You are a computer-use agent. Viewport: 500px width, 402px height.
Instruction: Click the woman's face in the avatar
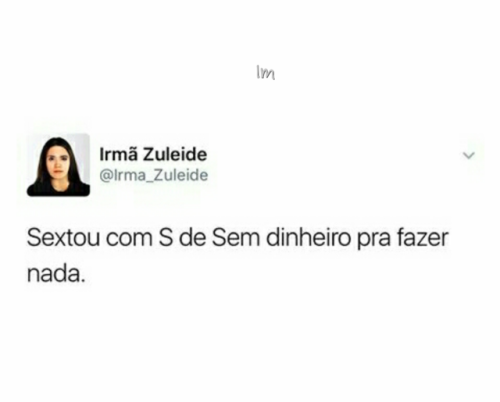[x=57, y=161]
